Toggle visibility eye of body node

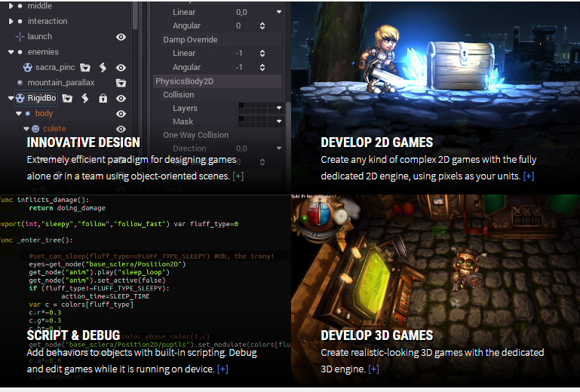pos(121,114)
